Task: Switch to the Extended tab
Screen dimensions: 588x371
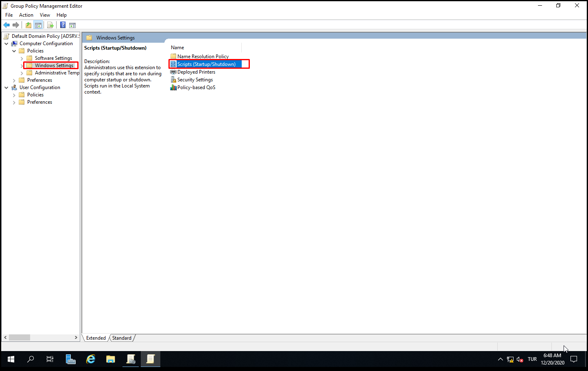Action: pos(96,338)
